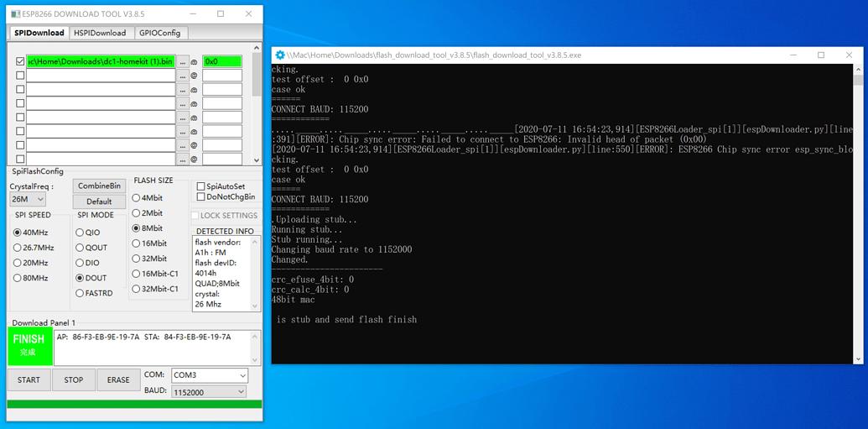
Task: Select 26.7MHz SPI speed
Action: point(17,247)
